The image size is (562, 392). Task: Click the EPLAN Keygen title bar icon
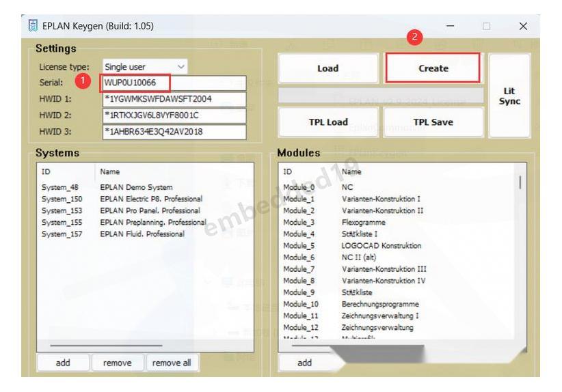(32, 26)
